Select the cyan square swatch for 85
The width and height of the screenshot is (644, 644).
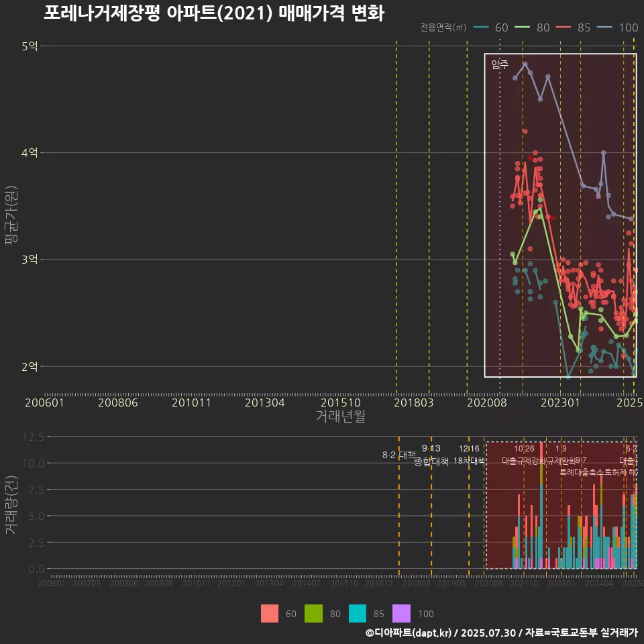[358, 614]
